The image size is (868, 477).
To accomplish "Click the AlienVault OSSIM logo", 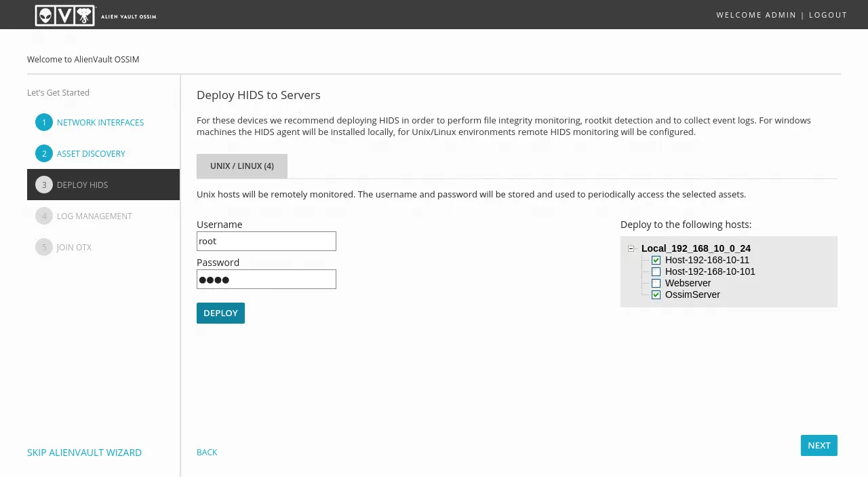I will [95, 15].
